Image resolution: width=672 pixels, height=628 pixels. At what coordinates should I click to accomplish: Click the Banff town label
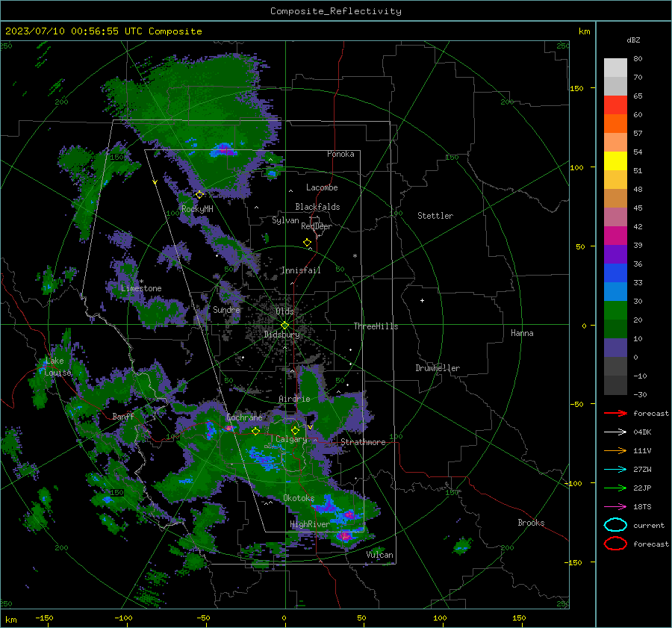123,416
